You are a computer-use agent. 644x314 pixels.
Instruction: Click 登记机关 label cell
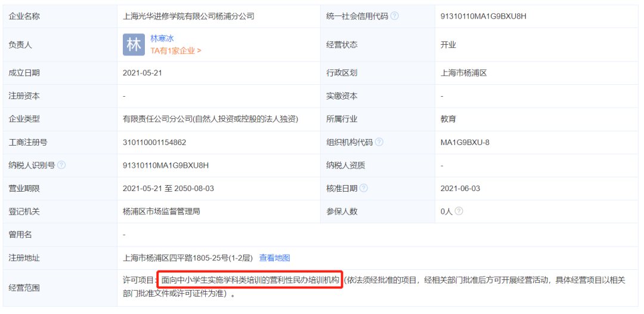tap(60, 212)
